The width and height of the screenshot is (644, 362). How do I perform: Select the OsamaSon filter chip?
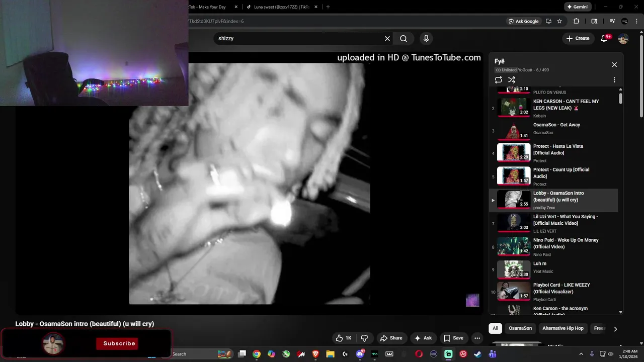520,328
